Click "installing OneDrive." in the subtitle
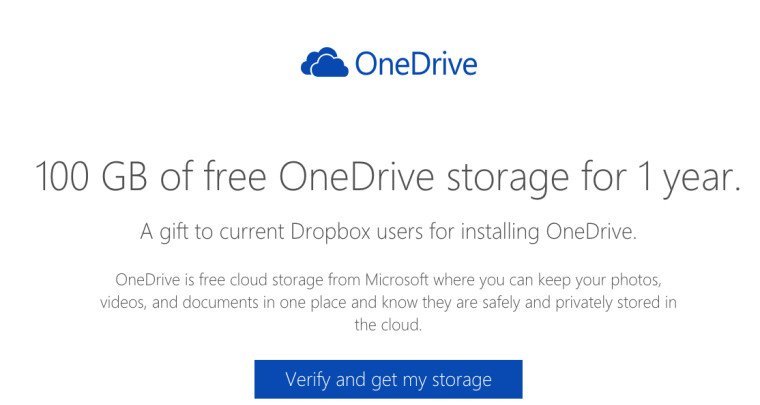Viewport: 760px width, 405px height. 548,232
